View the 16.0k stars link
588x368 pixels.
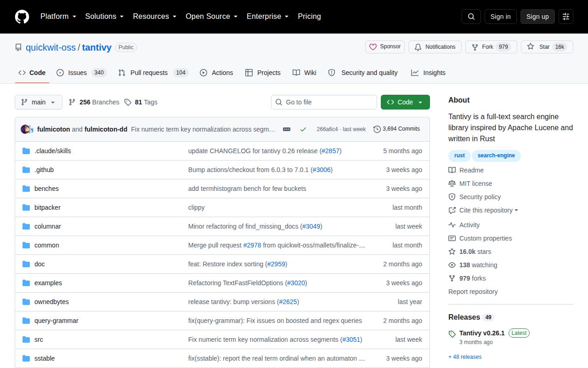(x=469, y=252)
